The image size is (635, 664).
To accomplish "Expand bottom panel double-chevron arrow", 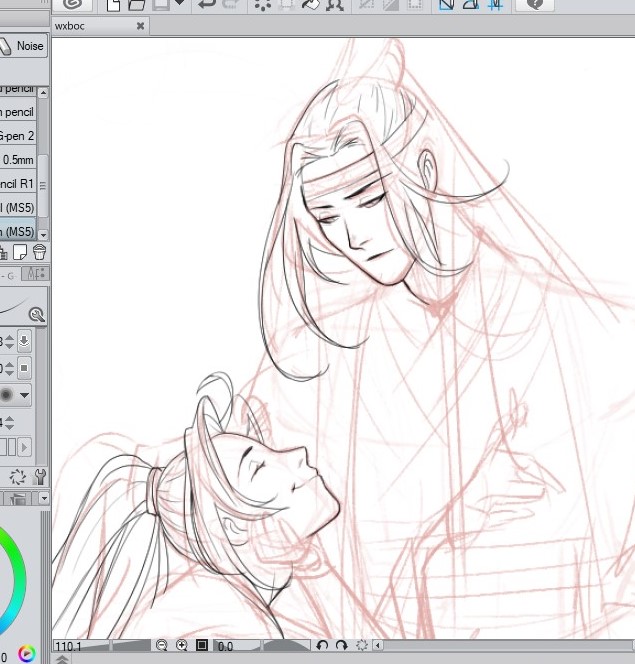I will point(62,659).
